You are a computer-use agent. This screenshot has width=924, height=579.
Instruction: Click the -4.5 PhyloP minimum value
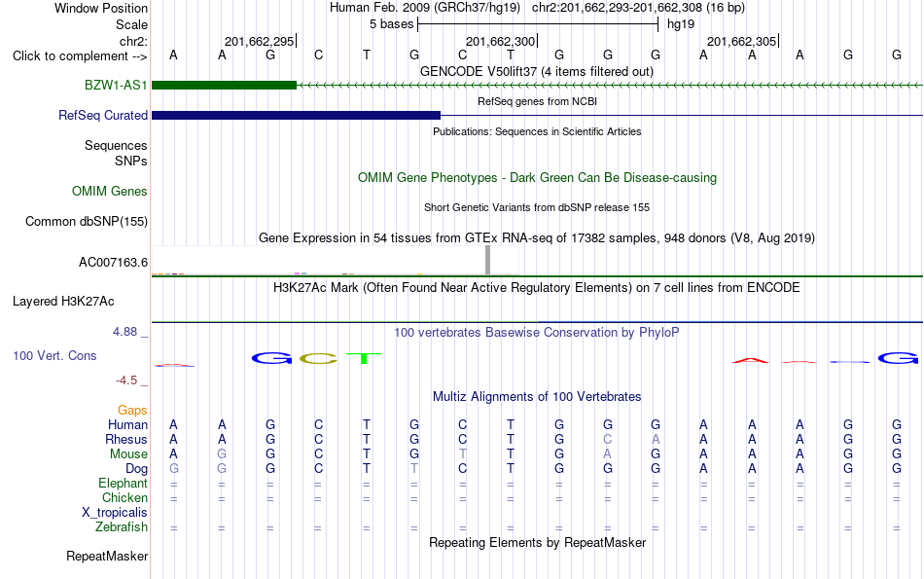[126, 380]
